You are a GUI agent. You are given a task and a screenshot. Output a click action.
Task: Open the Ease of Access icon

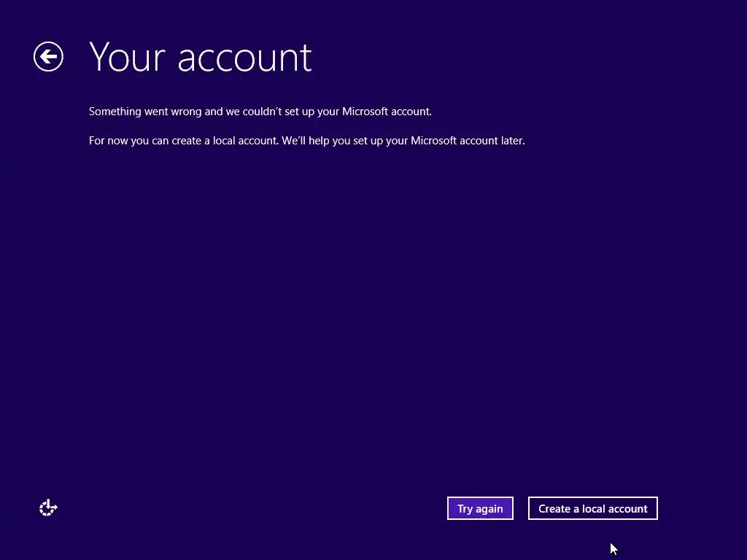tap(47, 508)
